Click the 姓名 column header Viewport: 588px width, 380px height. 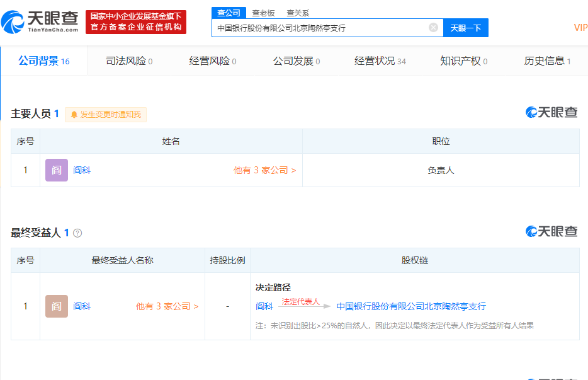coord(171,141)
